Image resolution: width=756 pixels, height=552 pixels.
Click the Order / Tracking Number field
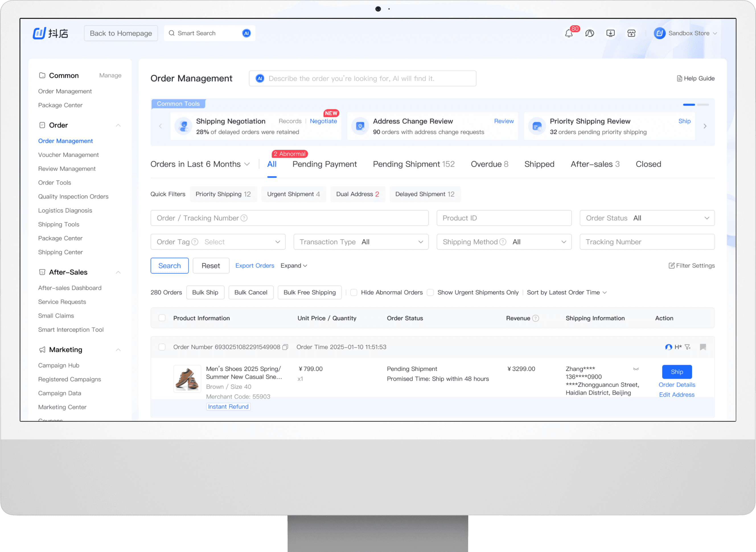pos(289,218)
